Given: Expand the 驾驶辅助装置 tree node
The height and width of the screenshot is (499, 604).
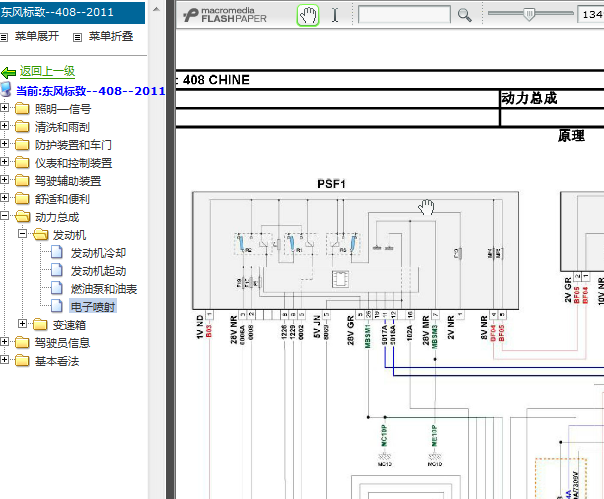Looking at the screenshot, I should [4, 180].
